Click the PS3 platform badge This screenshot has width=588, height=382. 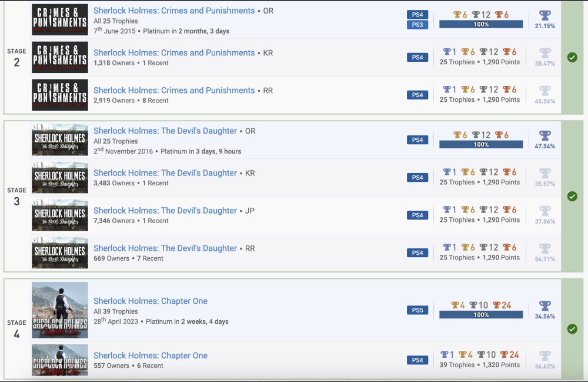tap(417, 25)
